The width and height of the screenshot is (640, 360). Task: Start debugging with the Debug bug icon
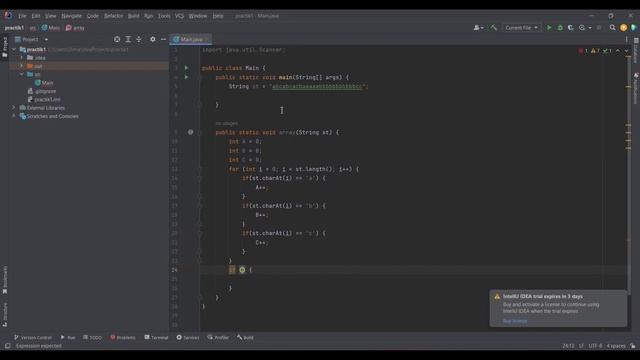pyautogui.click(x=560, y=28)
